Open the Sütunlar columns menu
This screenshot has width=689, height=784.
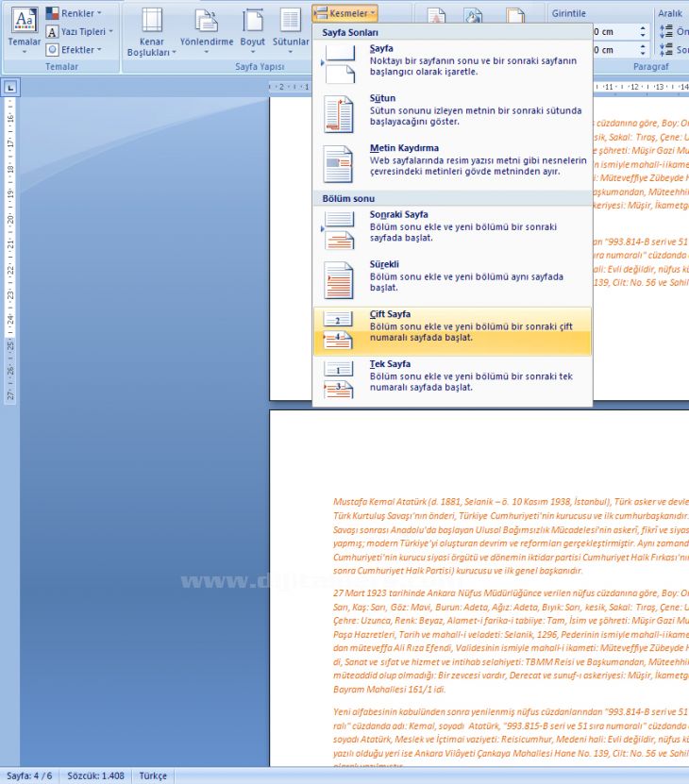[290, 32]
